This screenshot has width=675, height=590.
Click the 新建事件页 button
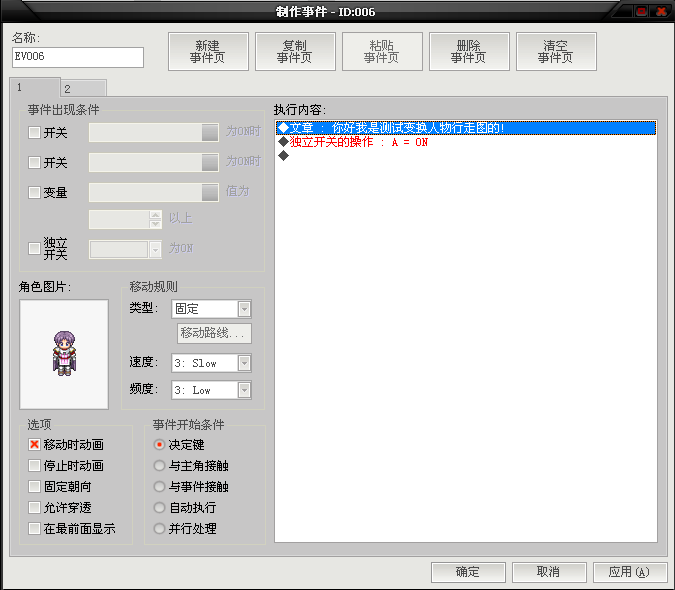(x=208, y=52)
